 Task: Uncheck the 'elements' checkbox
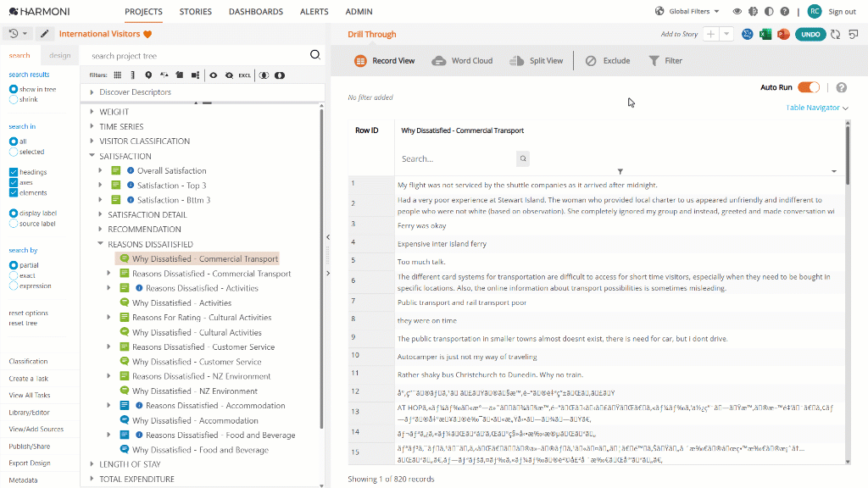click(x=14, y=193)
